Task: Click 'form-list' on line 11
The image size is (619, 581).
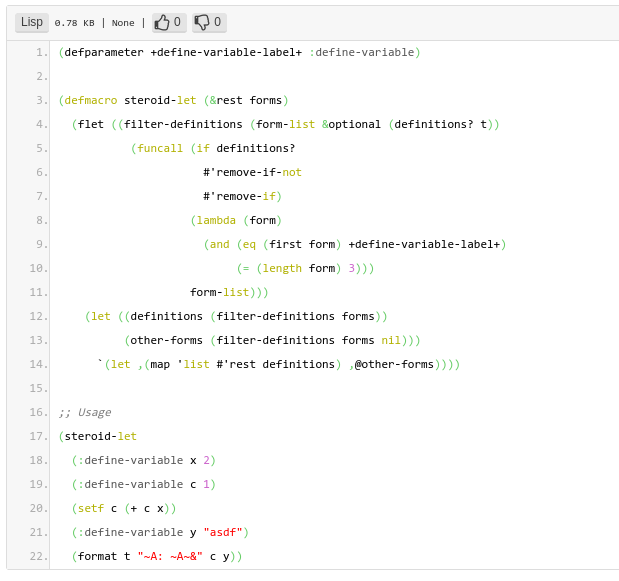Action: point(219,292)
